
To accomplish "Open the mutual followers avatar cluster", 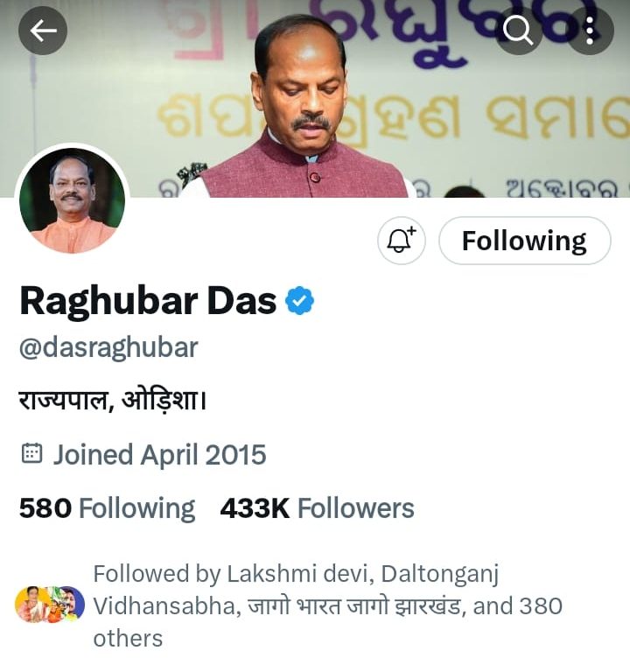I will pyautogui.click(x=50, y=605).
